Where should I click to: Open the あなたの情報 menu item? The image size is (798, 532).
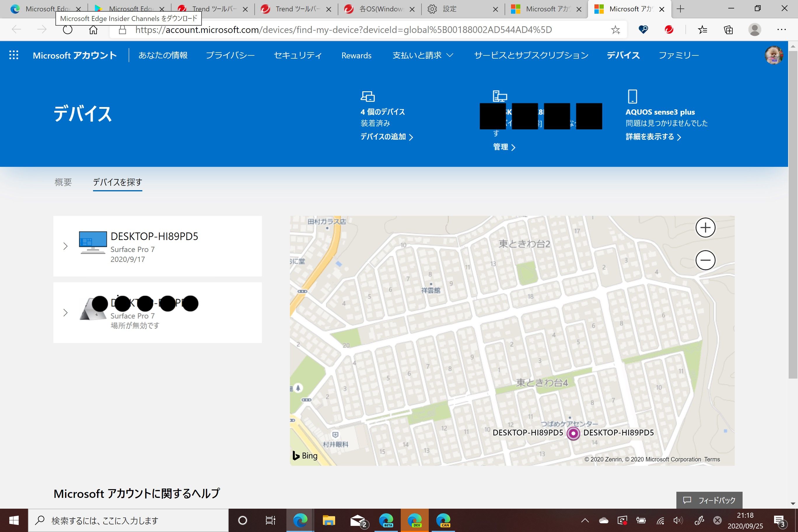(163, 55)
